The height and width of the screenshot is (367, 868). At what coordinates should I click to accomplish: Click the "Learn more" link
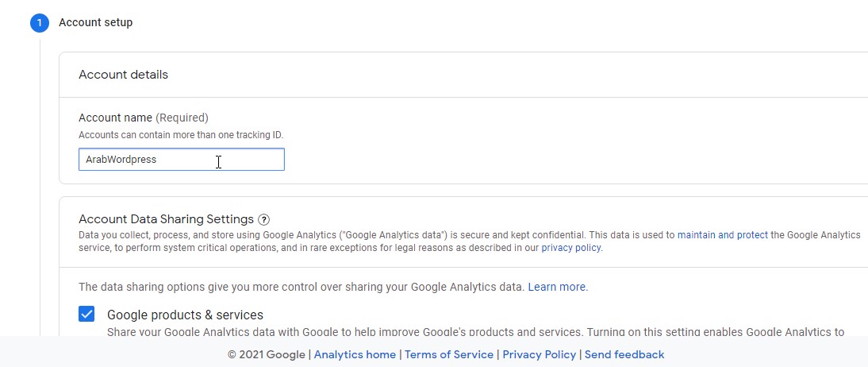(557, 287)
